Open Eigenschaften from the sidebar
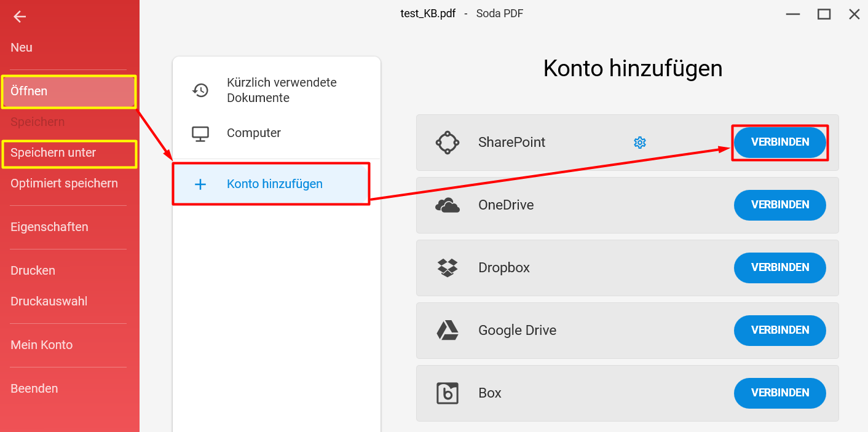 [49, 227]
